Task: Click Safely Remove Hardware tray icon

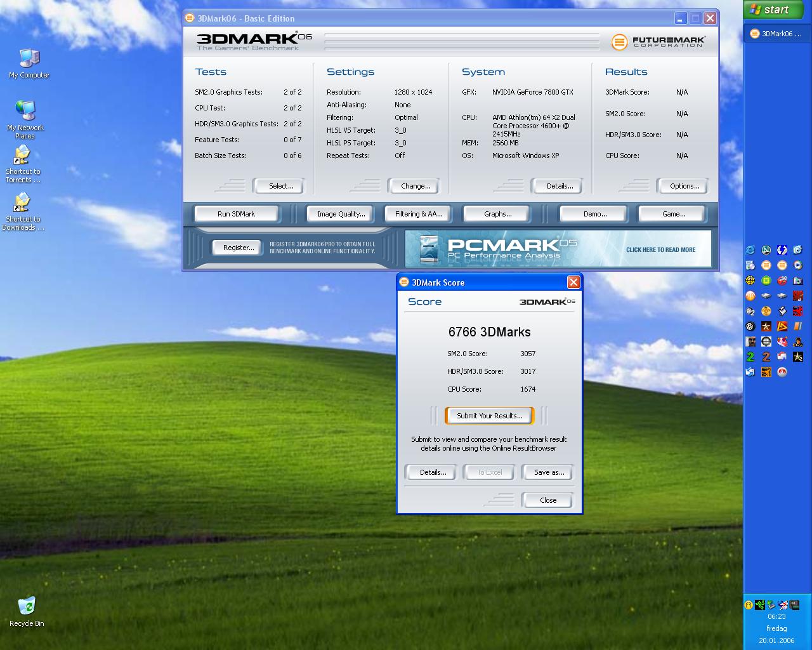Action: click(x=771, y=605)
